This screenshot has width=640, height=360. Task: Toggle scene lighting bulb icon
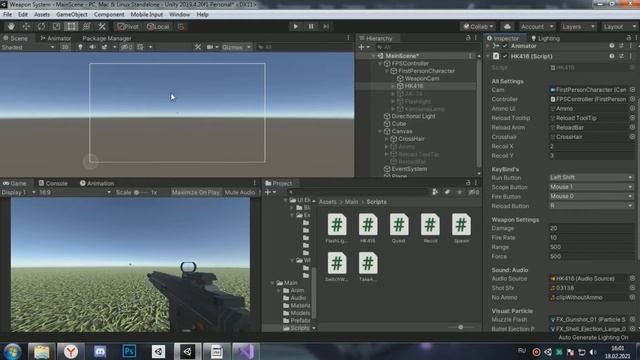(x=80, y=47)
